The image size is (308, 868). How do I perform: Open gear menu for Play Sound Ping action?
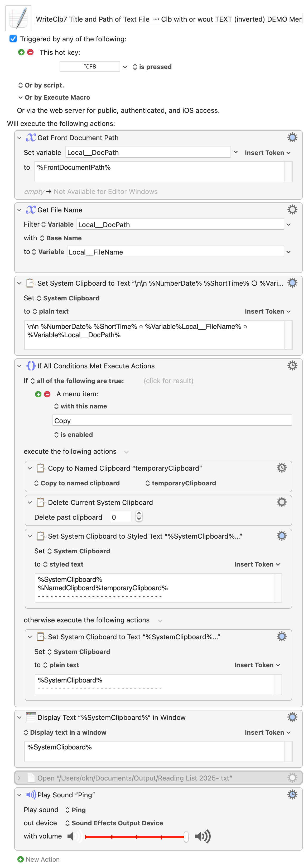pyautogui.click(x=292, y=794)
